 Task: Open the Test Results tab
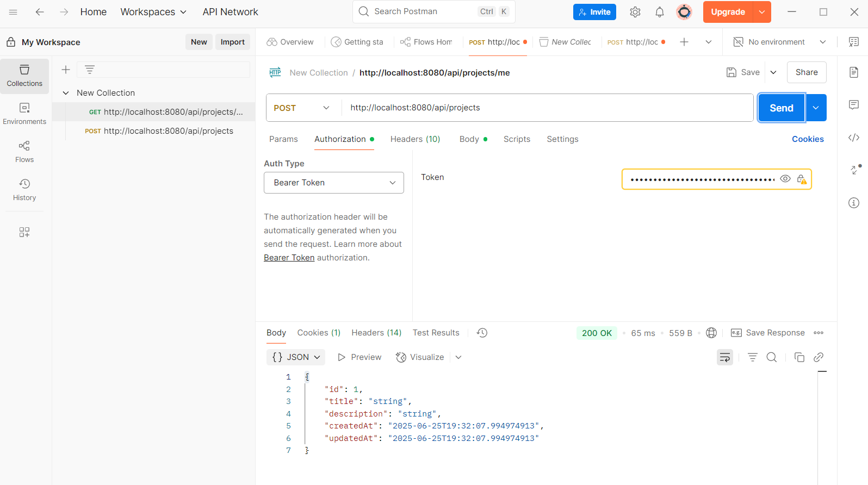tap(436, 333)
